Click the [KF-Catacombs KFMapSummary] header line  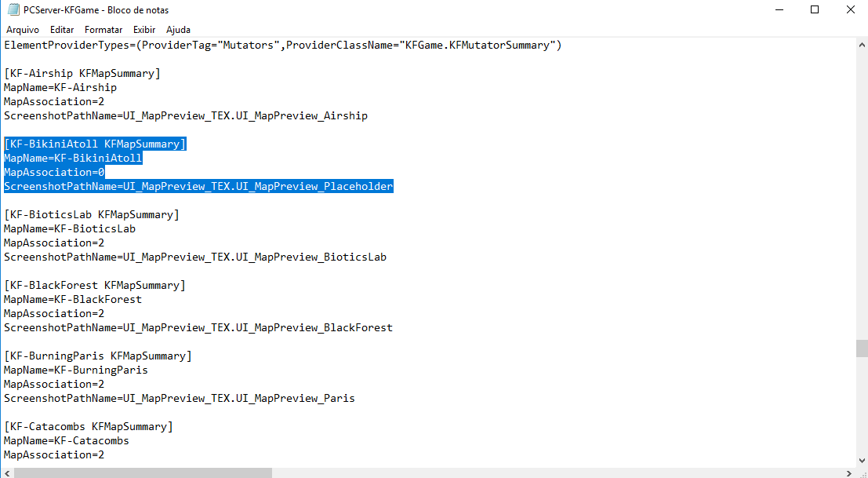(89, 426)
